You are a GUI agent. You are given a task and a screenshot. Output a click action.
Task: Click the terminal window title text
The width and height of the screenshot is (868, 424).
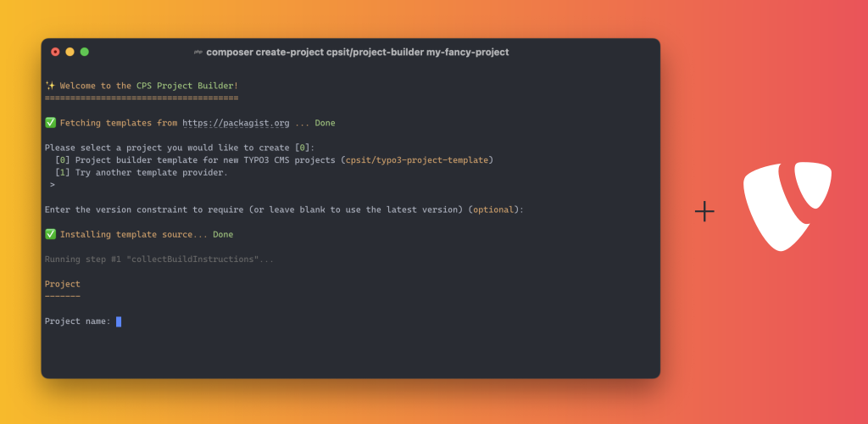point(358,52)
